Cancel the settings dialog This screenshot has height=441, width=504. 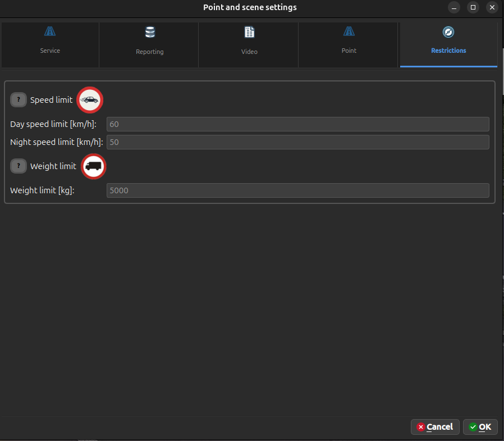[x=435, y=427]
